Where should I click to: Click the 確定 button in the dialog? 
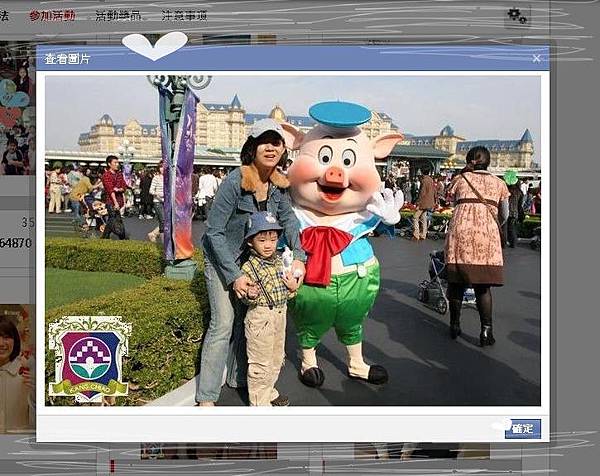point(522,429)
